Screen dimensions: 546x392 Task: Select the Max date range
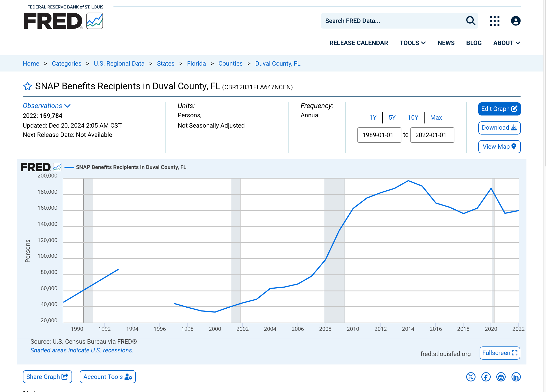click(x=436, y=118)
